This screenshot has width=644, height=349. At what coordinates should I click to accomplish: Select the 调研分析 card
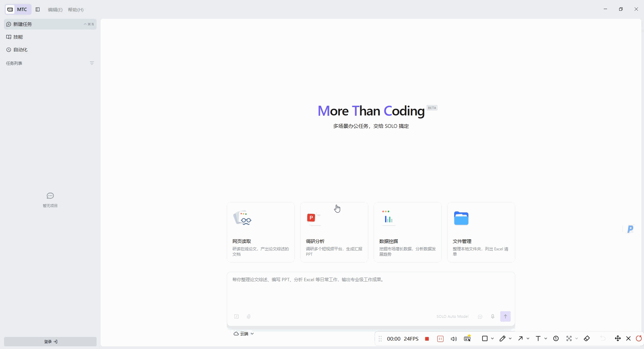pyautogui.click(x=334, y=232)
